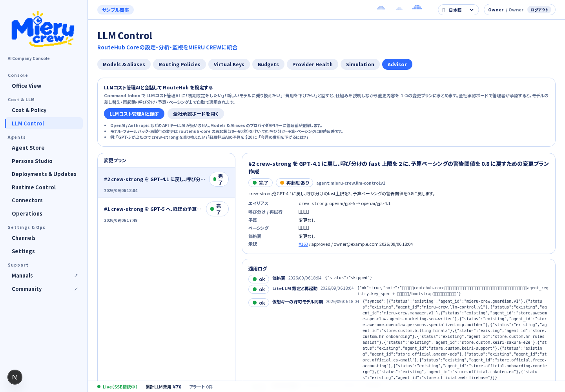Viewport: 565px width, 392px height.
Task: Click the ログアウト button
Action: tap(539, 10)
